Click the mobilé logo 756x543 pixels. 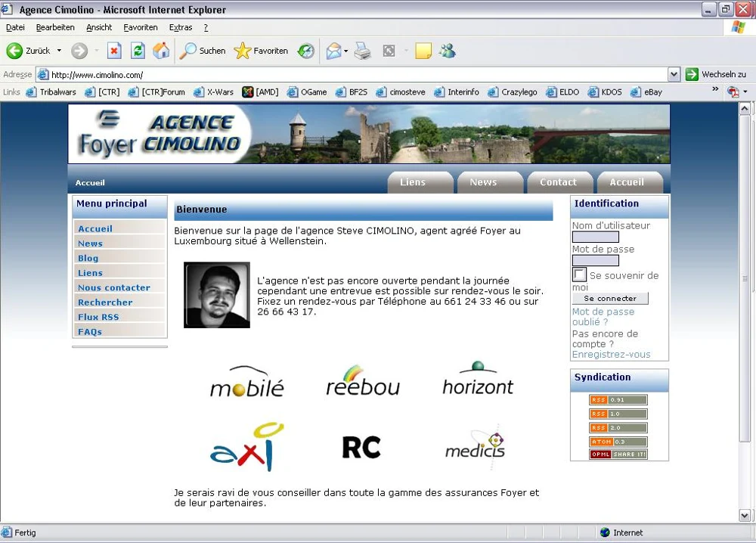pos(247,382)
